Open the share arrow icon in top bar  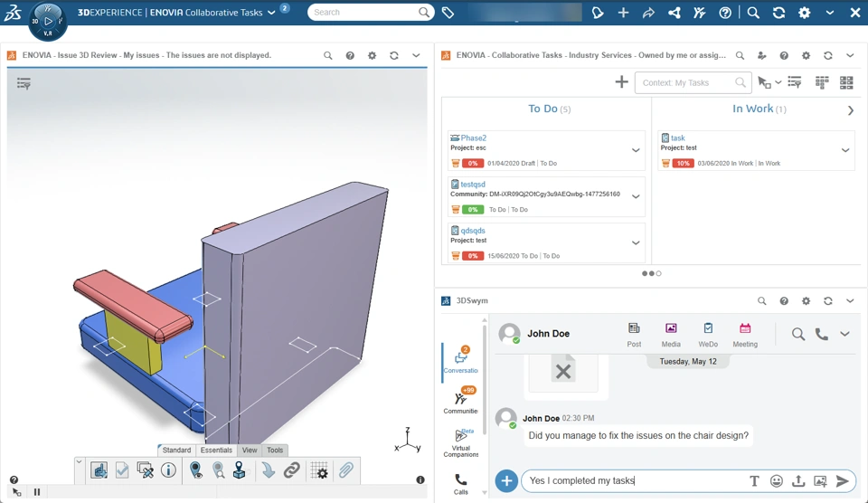pyautogui.click(x=648, y=12)
